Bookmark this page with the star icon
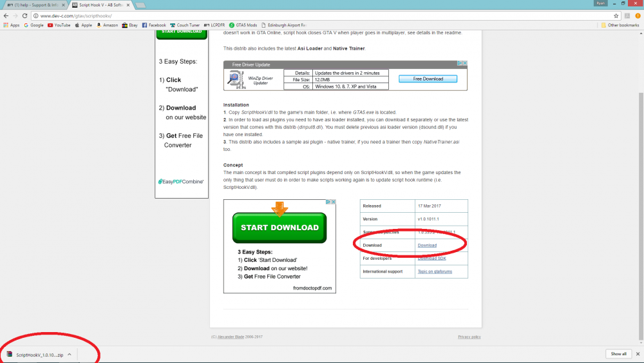 pos(616,15)
